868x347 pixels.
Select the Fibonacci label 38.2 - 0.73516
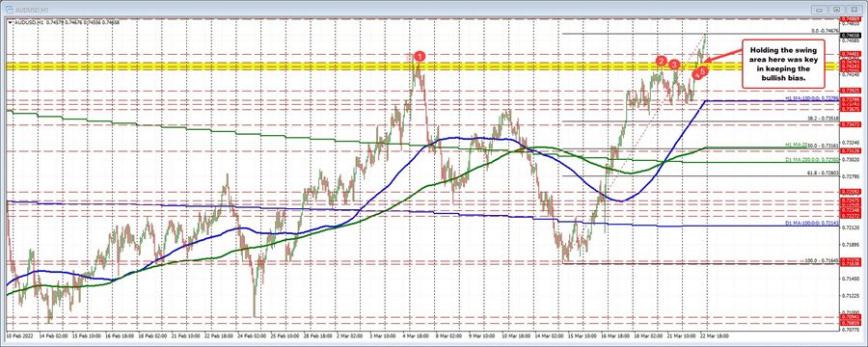pos(825,119)
